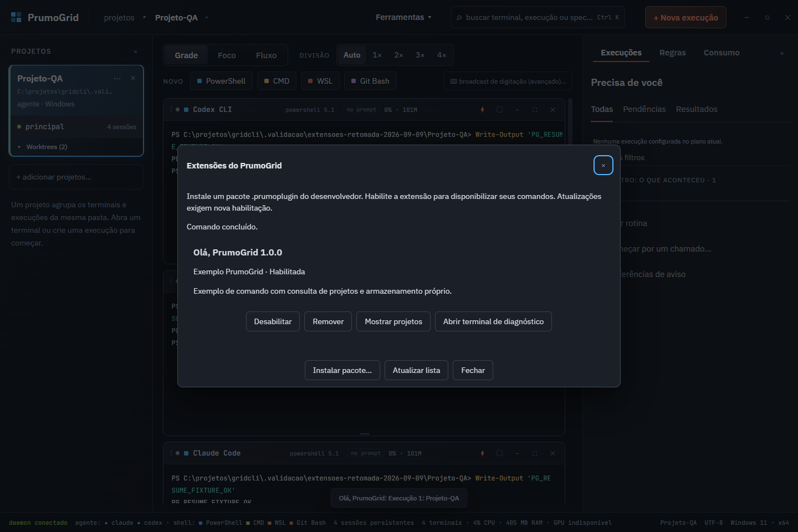The width and height of the screenshot is (798, 532).
Task: Create new CMD terminal
Action: click(277, 81)
